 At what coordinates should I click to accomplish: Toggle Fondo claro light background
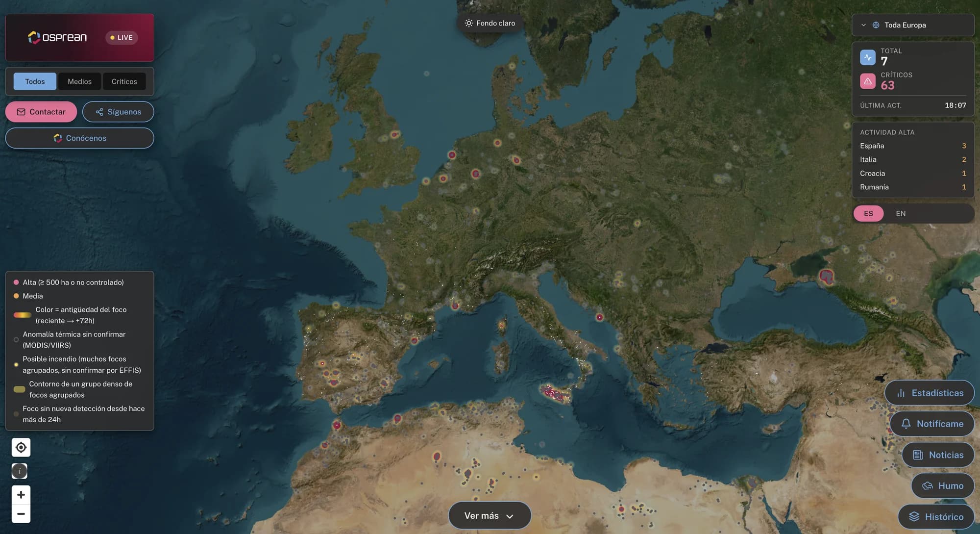coord(490,23)
